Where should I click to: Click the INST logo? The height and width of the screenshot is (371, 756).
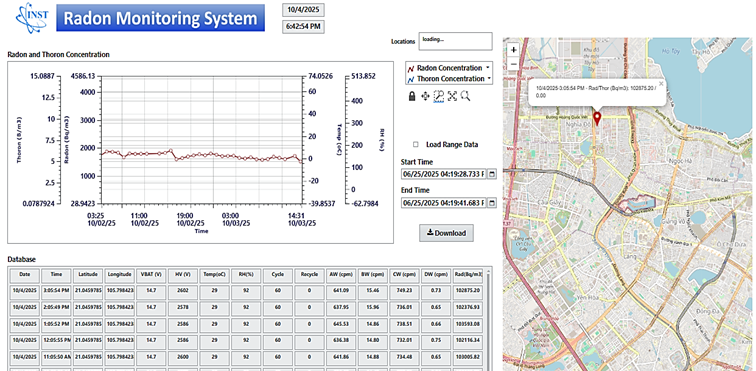pos(32,17)
